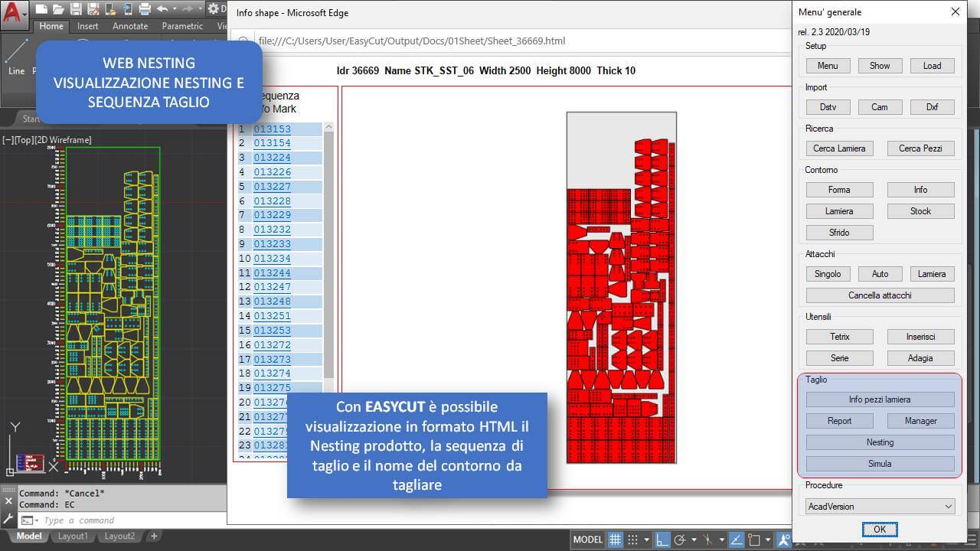Click the Edge address bar file URL

412,41
